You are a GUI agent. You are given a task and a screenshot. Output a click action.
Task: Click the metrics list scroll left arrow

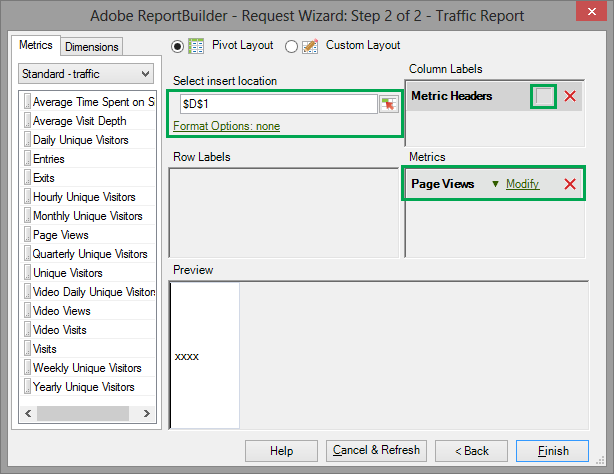tap(28, 413)
